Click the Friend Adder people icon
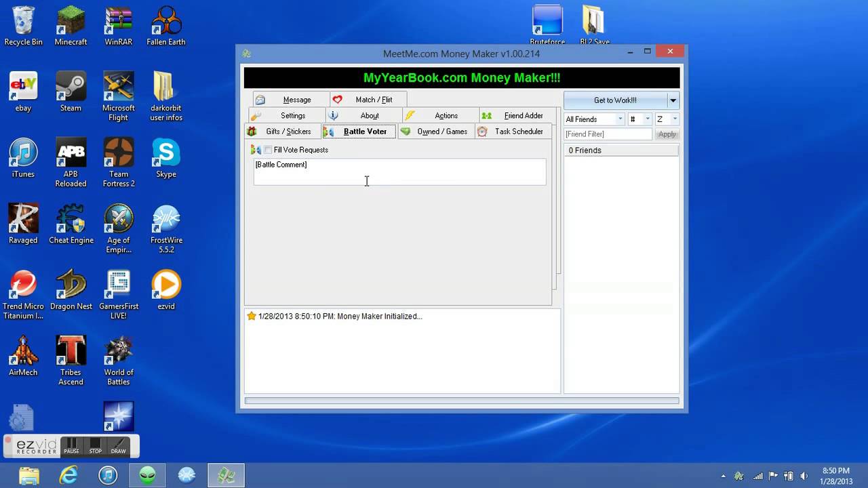 (x=486, y=115)
